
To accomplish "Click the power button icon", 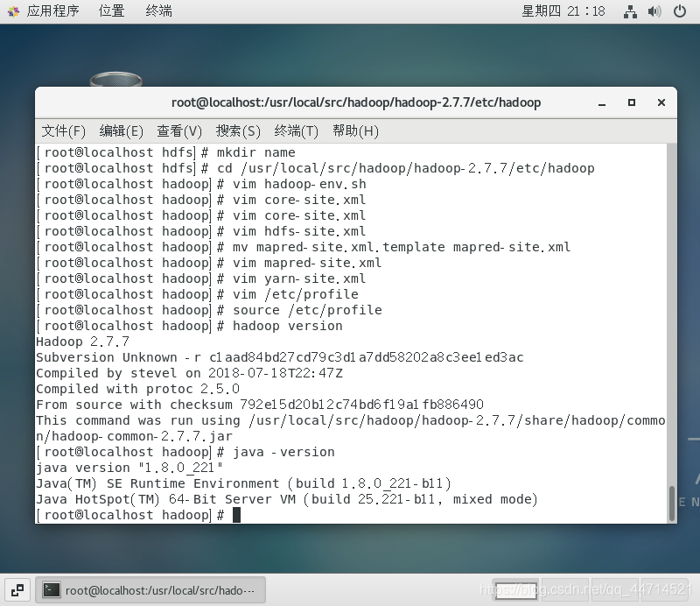I will coord(680,11).
